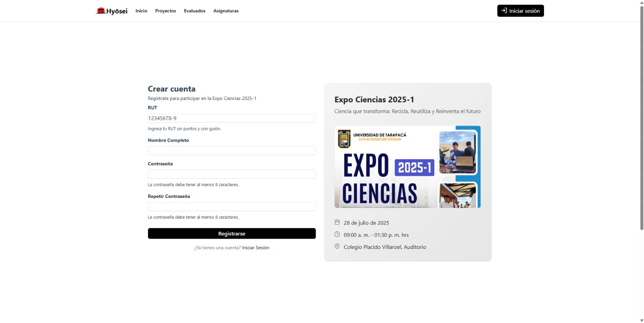Follow the Iniciar Sesión link below form
The width and height of the screenshot is (644, 323).
pyautogui.click(x=255, y=248)
